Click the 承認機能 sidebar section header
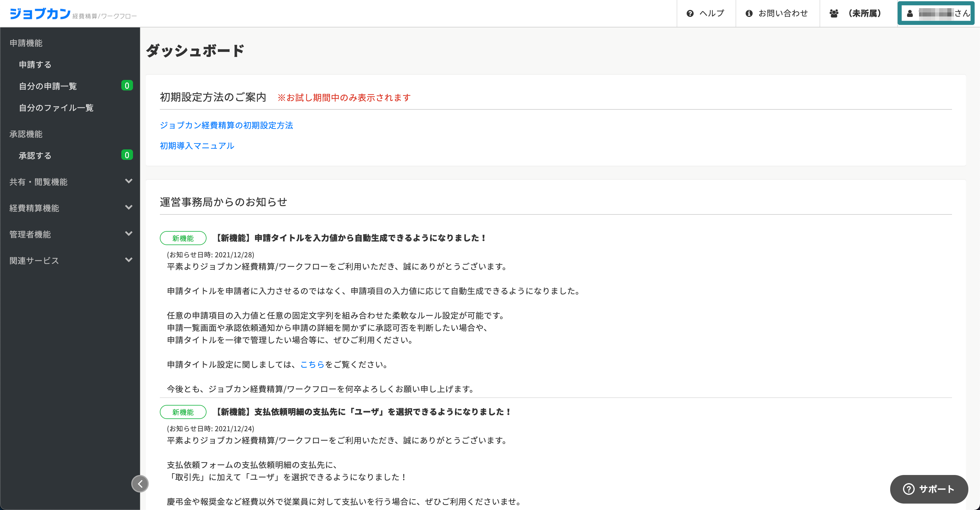 click(x=26, y=134)
